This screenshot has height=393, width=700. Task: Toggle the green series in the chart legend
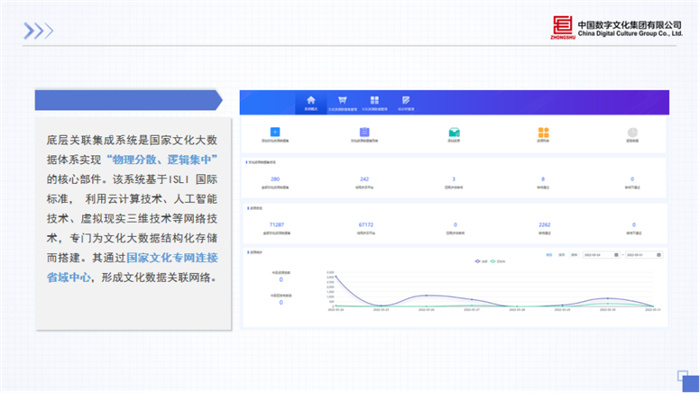tap(497, 261)
